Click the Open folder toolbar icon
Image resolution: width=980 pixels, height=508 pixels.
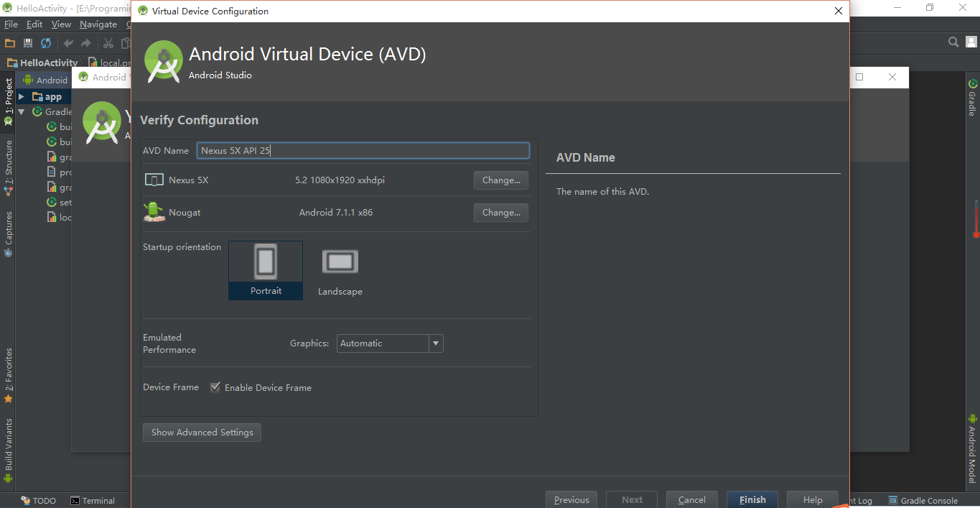10,43
